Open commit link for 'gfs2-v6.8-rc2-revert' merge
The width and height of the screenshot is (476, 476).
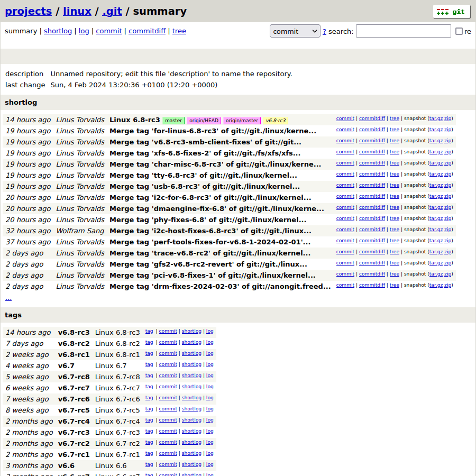pyautogui.click(x=345, y=263)
